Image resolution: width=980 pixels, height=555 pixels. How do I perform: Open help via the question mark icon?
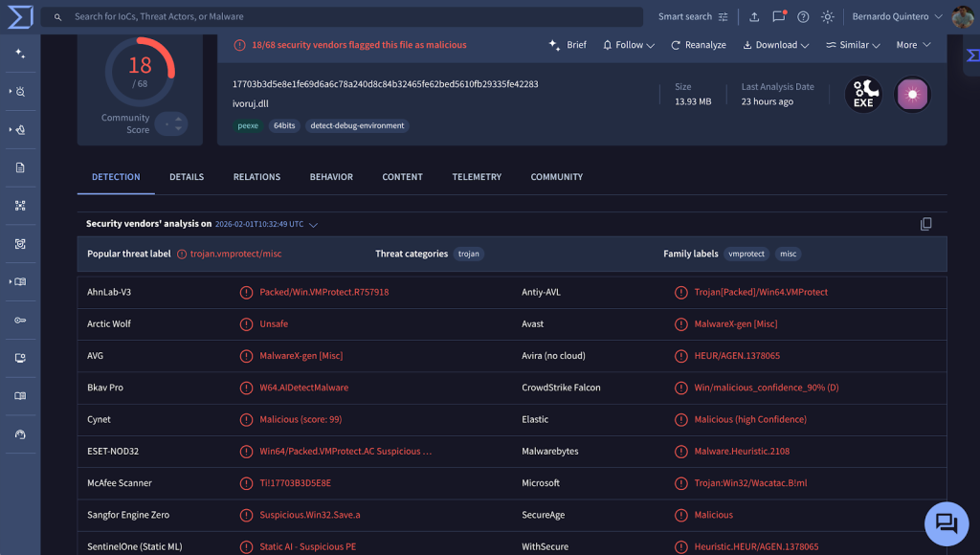point(804,16)
